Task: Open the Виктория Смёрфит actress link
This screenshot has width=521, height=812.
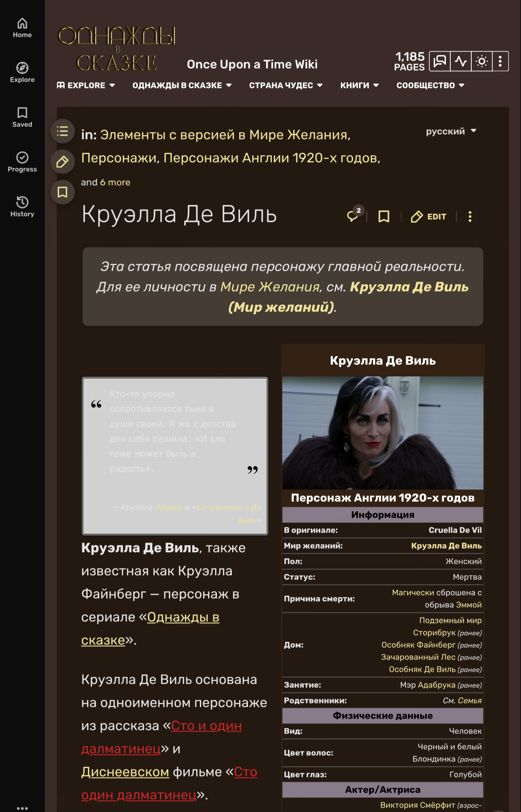Action: (x=418, y=805)
